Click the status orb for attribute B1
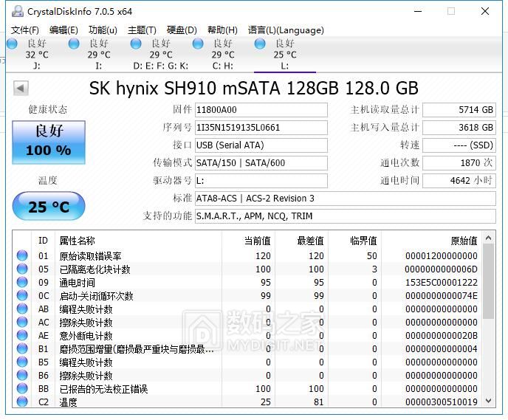This screenshot has width=508, height=420. point(22,348)
